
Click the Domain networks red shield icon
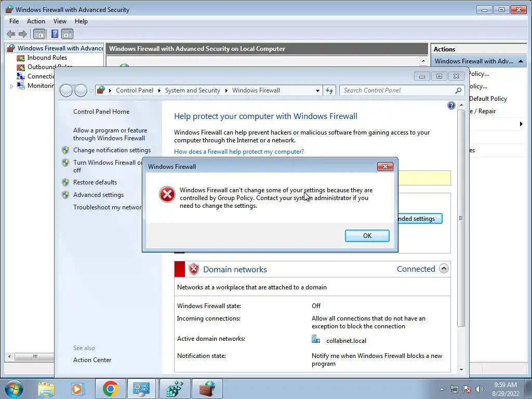click(x=193, y=269)
